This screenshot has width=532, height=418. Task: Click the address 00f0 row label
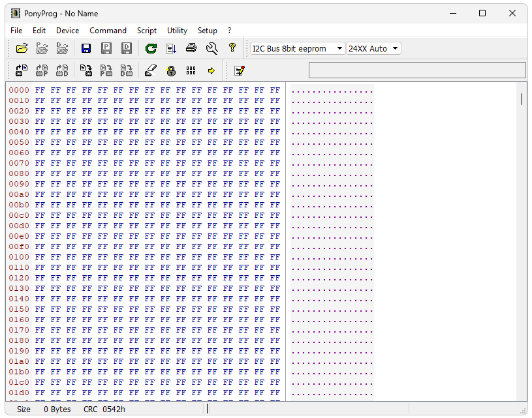tap(19, 246)
